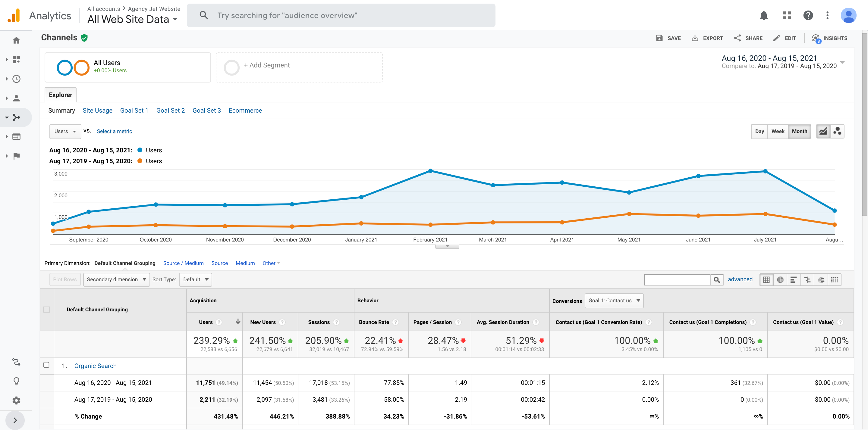The width and height of the screenshot is (868, 430).
Task: Open Realtime reports clock icon
Action: 16,79
